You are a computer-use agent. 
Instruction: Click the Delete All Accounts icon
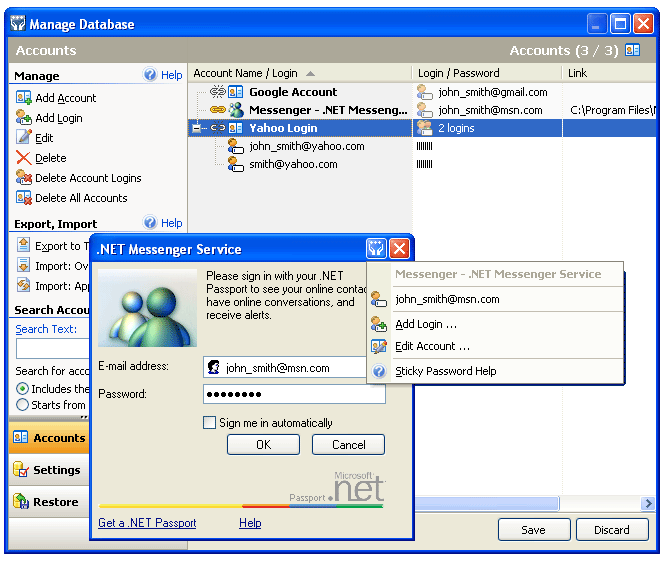pyautogui.click(x=23, y=198)
